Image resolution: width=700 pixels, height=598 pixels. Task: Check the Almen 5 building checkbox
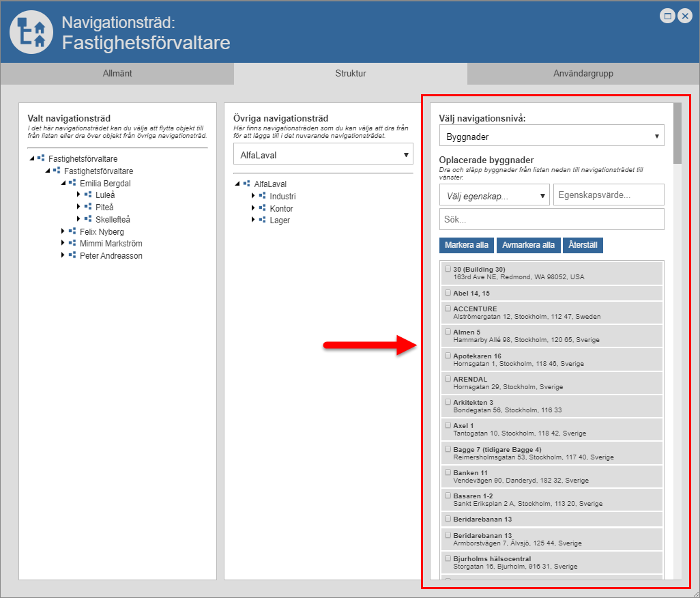pos(448,332)
